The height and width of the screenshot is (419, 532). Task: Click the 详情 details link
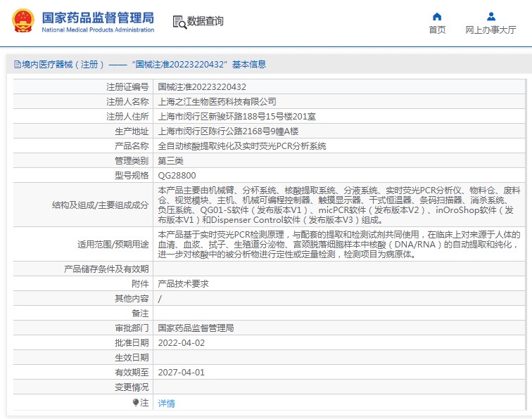point(167,404)
